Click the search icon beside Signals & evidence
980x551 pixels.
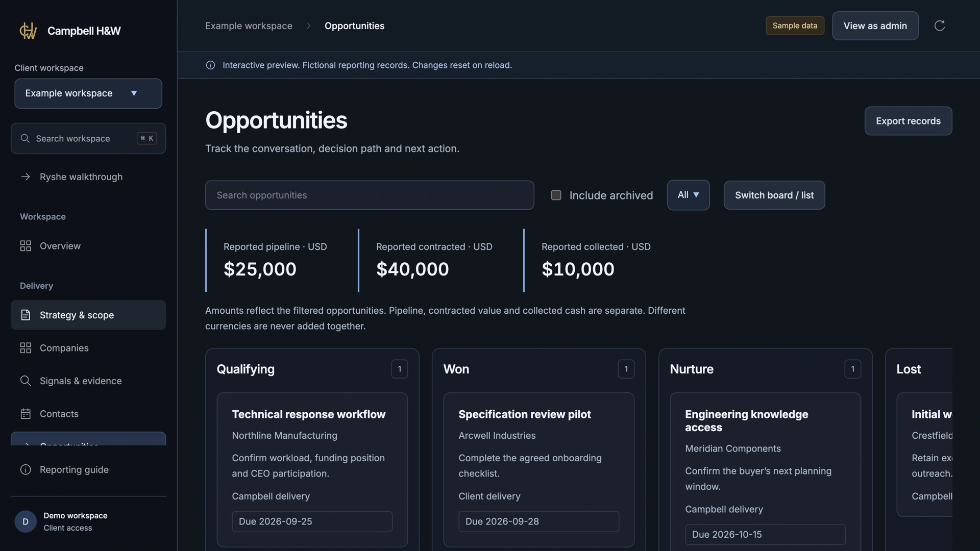[x=26, y=381]
